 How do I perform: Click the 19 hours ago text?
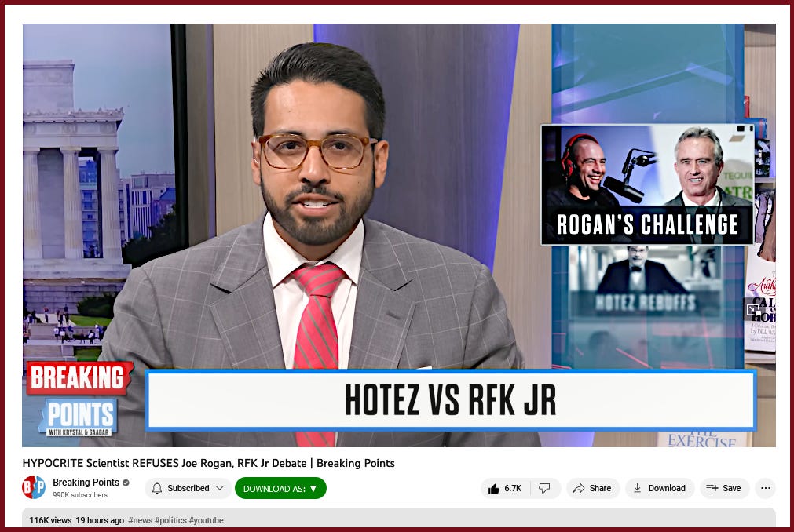pyautogui.click(x=100, y=520)
